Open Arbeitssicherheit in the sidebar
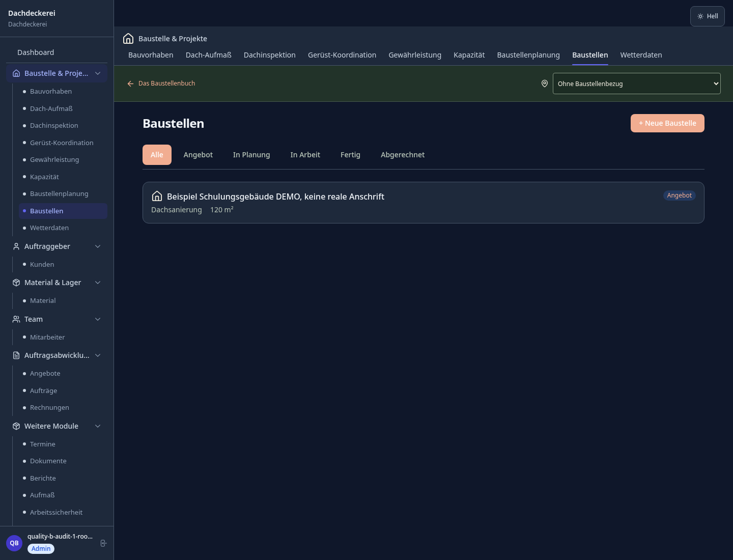This screenshot has height=560, width=733. (63, 512)
